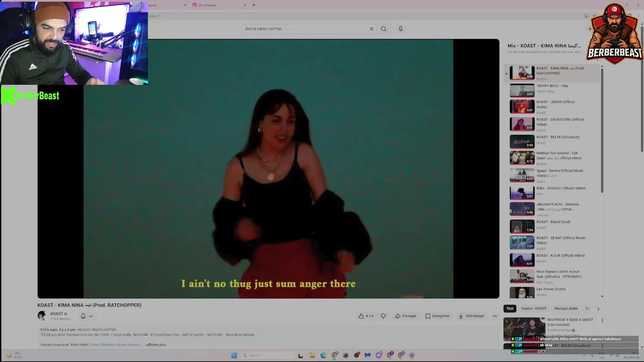The image size is (644, 362).
Task: Open the three-dot more actions menu under video
Action: click(495, 316)
